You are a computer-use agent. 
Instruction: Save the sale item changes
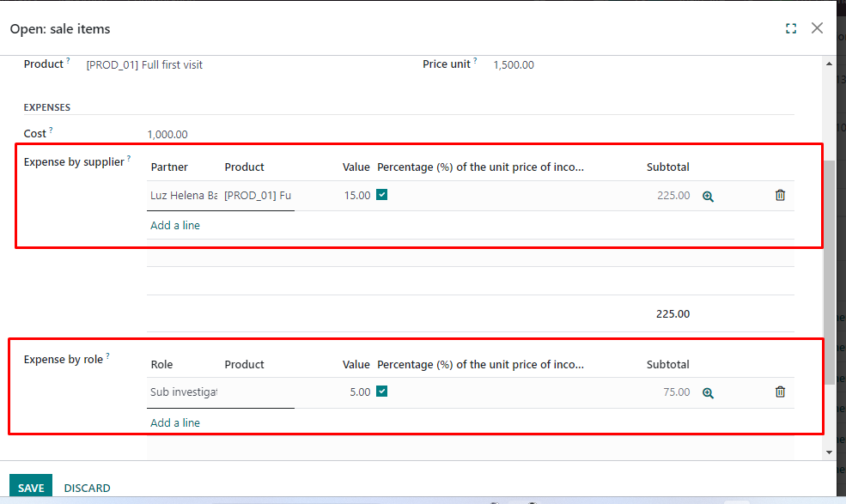31,488
